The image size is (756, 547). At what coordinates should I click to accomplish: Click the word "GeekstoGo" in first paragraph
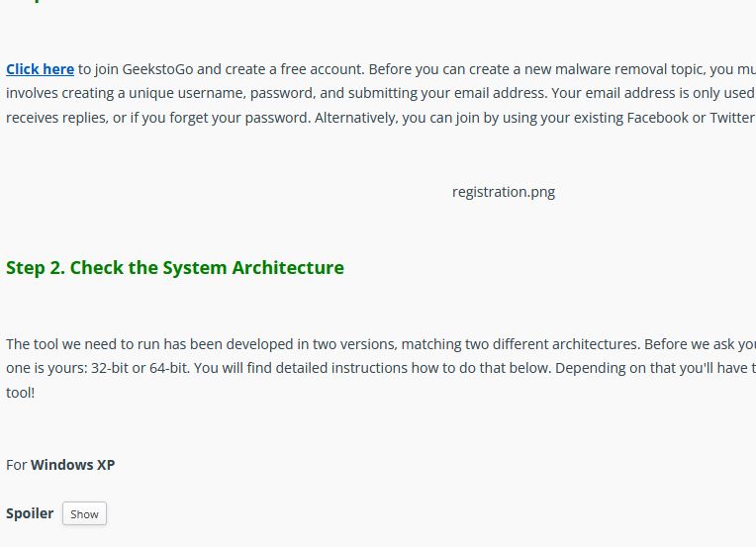tap(157, 69)
